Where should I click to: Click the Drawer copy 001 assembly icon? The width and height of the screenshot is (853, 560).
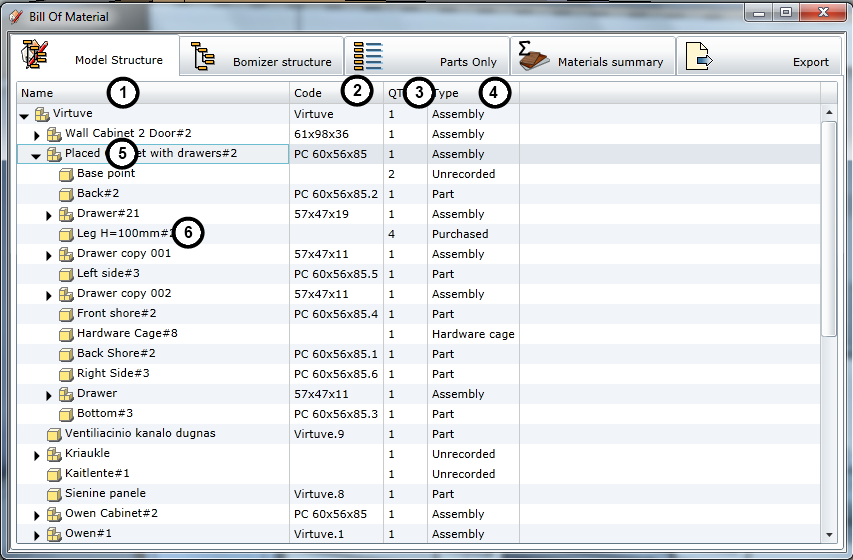(66, 254)
